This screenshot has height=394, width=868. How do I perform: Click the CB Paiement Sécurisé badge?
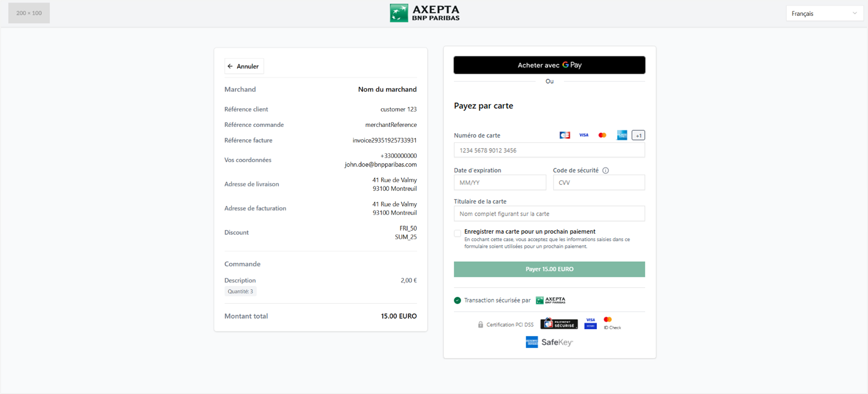[x=559, y=323]
